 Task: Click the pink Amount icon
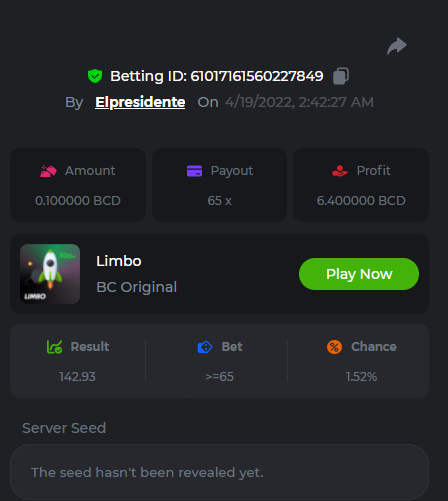tap(48, 171)
